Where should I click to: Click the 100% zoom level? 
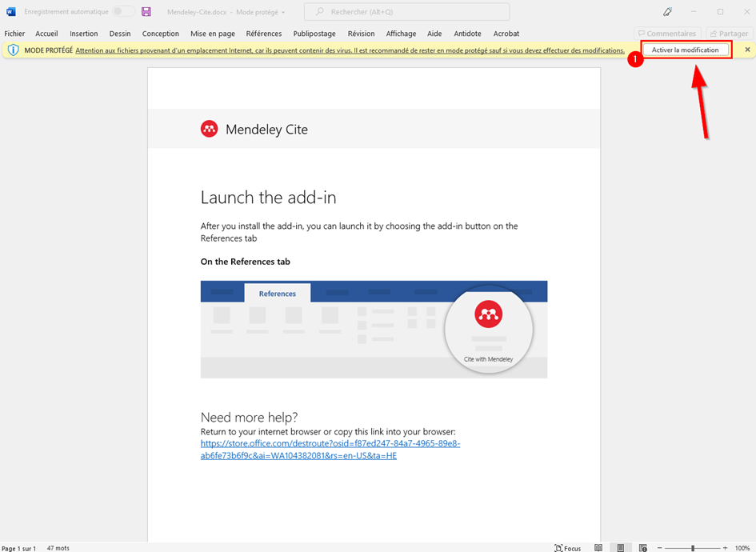pyautogui.click(x=742, y=548)
